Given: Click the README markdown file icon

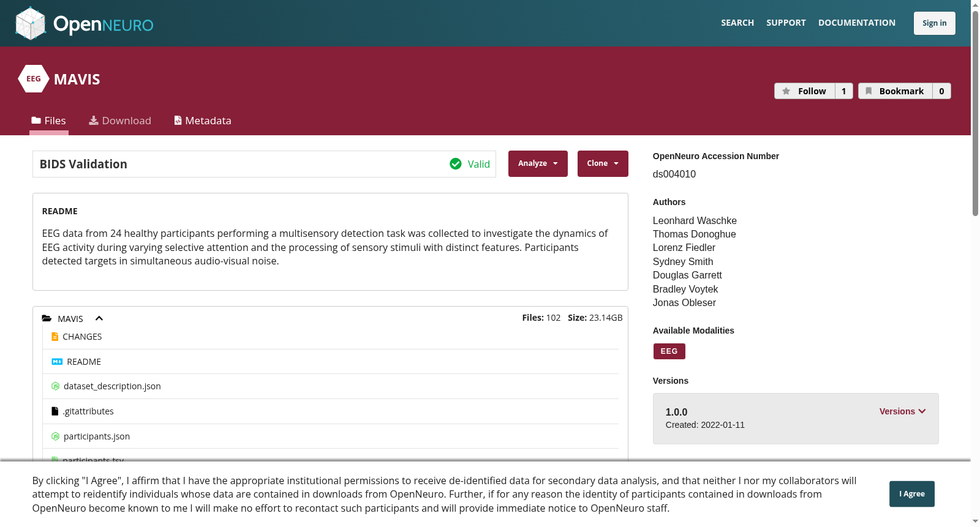Looking at the screenshot, I should click(57, 362).
